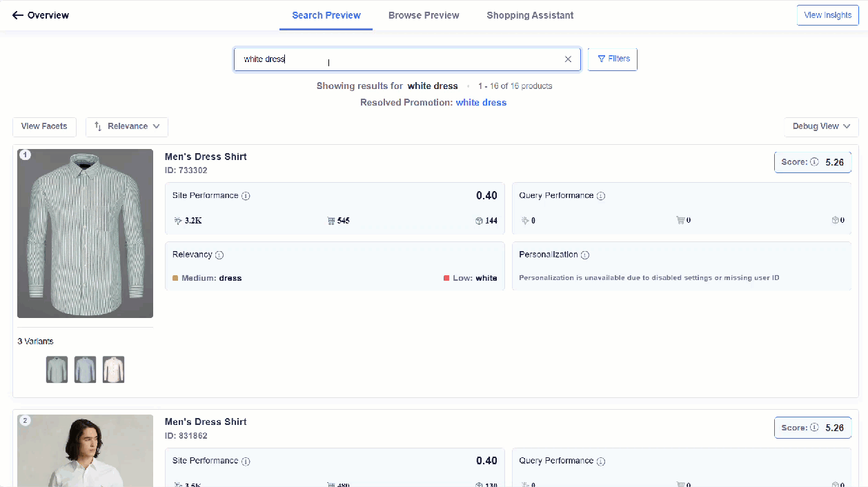Click the Score info icon for product 733302
Screen dimensions: 868x487
[x=814, y=163]
